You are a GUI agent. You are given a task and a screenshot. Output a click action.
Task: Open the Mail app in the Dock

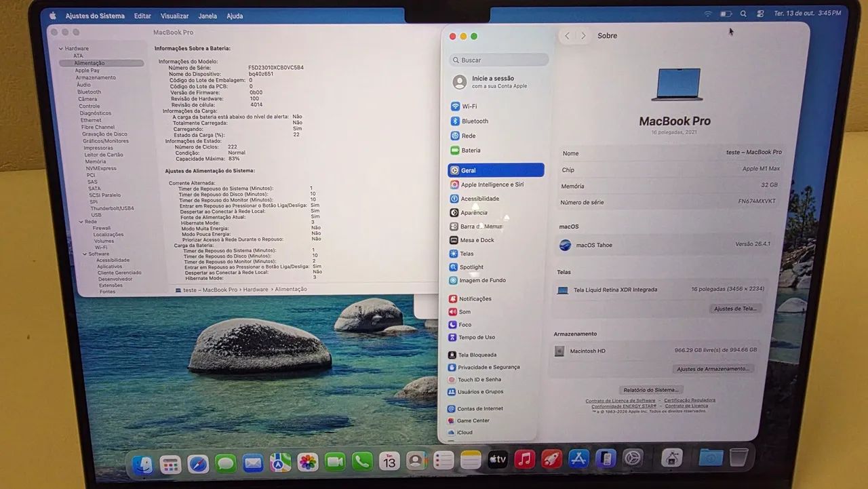pyautogui.click(x=253, y=463)
